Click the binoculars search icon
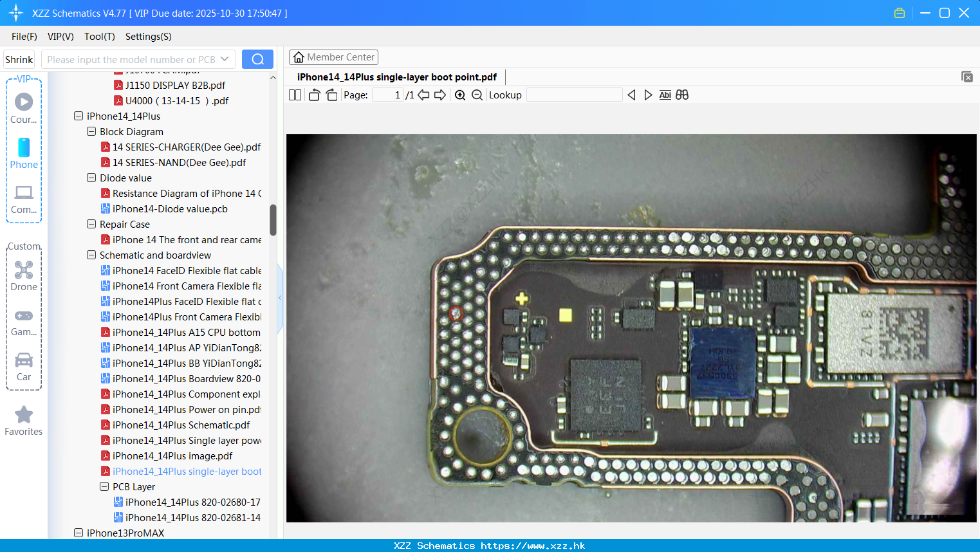Viewport: 980px width, 552px height. coord(682,95)
